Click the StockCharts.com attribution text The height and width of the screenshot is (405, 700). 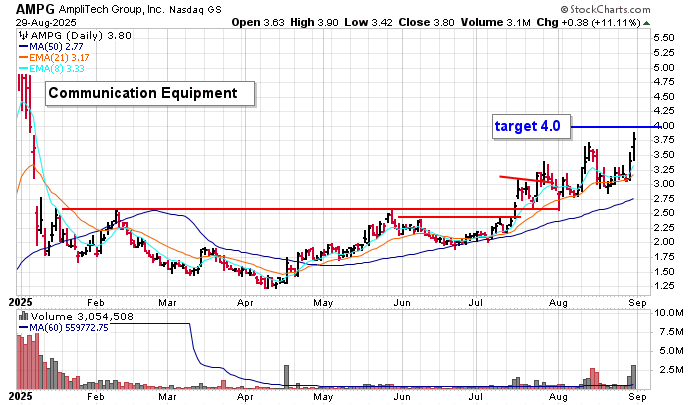(x=605, y=9)
